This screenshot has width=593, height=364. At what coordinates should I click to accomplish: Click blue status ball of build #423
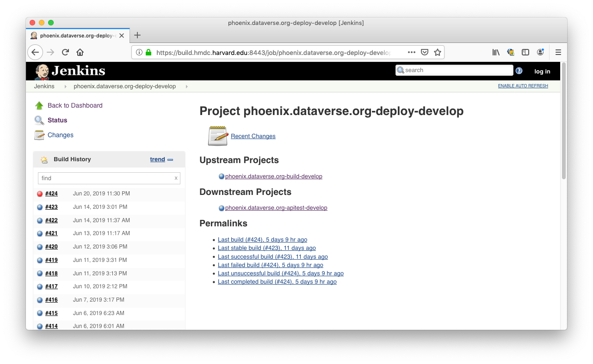click(40, 207)
